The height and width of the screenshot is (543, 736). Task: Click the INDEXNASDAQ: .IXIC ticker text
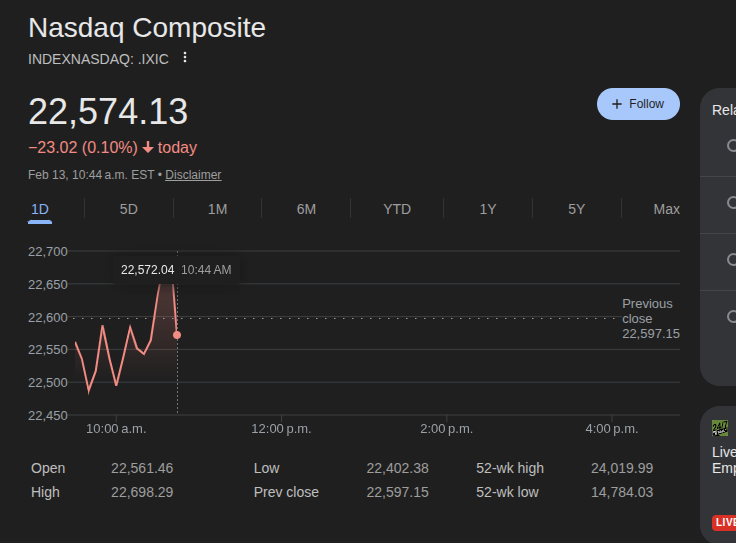pyautogui.click(x=98, y=60)
